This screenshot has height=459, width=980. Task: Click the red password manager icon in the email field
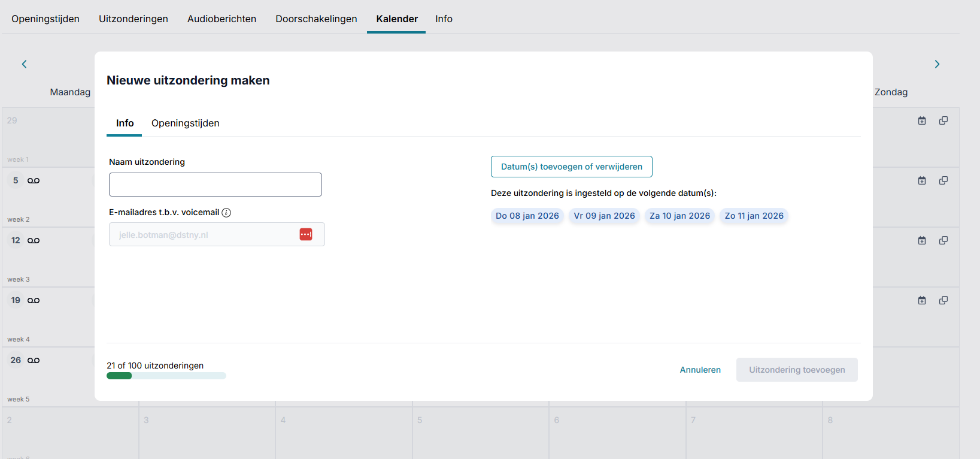(306, 234)
